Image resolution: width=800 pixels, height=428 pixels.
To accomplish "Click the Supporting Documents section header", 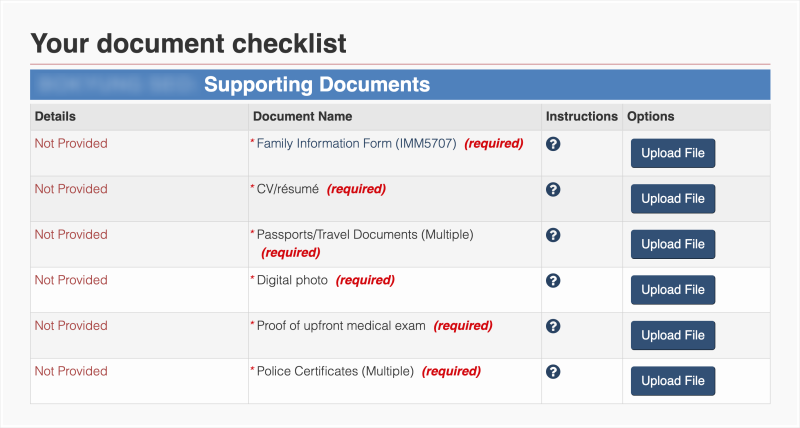I will click(317, 85).
